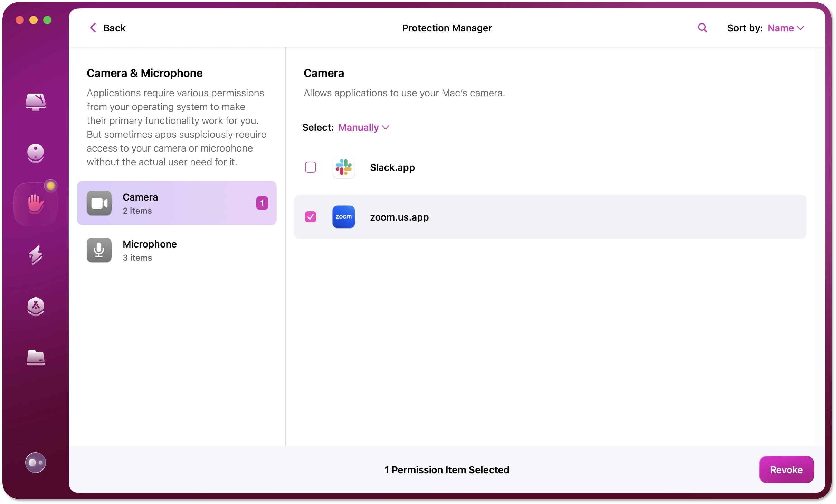836x504 pixels.
Task: Toggle the Slack.app camera checkbox
Action: (x=311, y=168)
